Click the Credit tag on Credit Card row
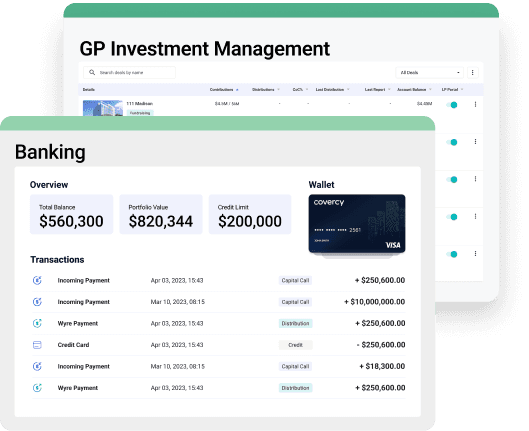Image resolution: width=529 pixels, height=431 pixels. [296, 345]
